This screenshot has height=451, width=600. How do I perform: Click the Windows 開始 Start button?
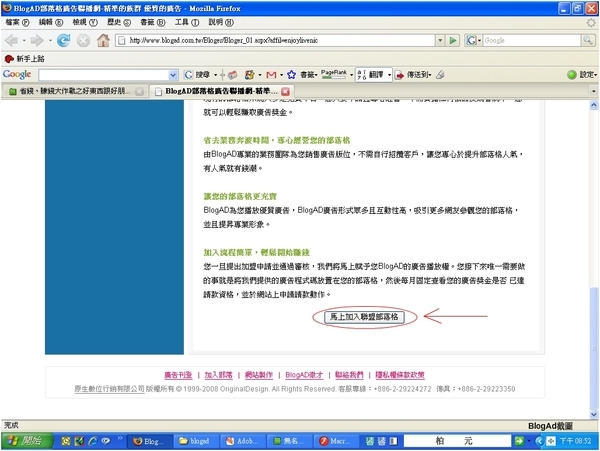point(27,441)
